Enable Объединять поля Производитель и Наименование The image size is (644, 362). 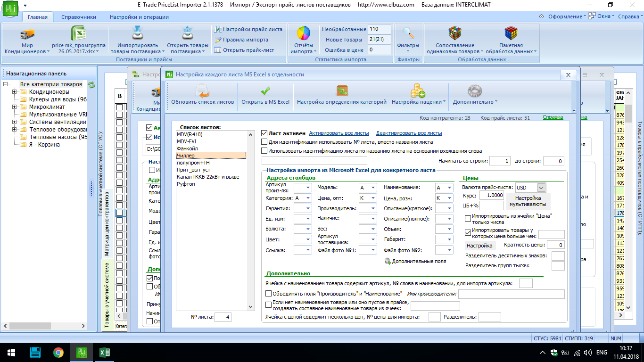pos(269,294)
